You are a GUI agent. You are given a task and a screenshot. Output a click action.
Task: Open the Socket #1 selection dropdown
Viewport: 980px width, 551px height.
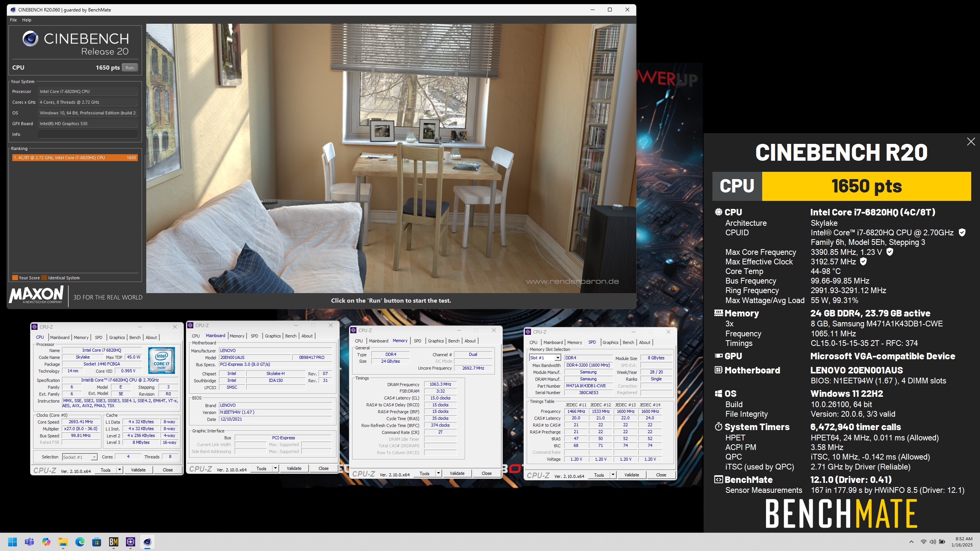tap(94, 457)
